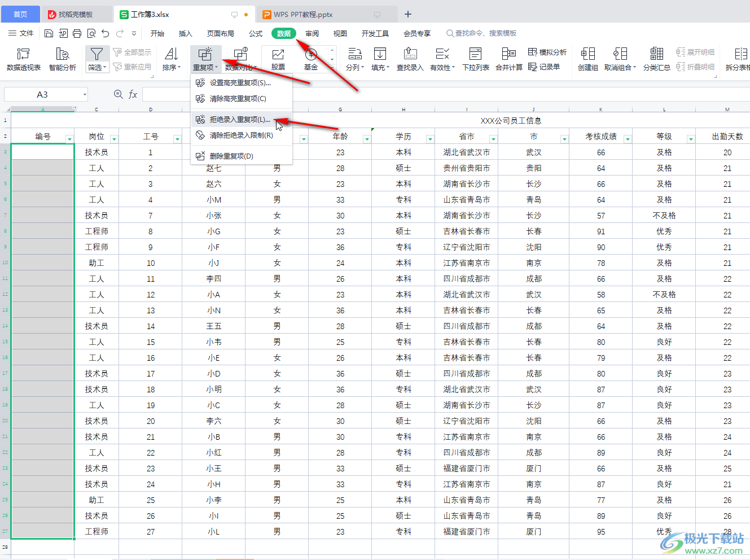The image size is (750, 560).
Task: Choose 拒绝录入重复项 menu entry
Action: [x=242, y=119]
